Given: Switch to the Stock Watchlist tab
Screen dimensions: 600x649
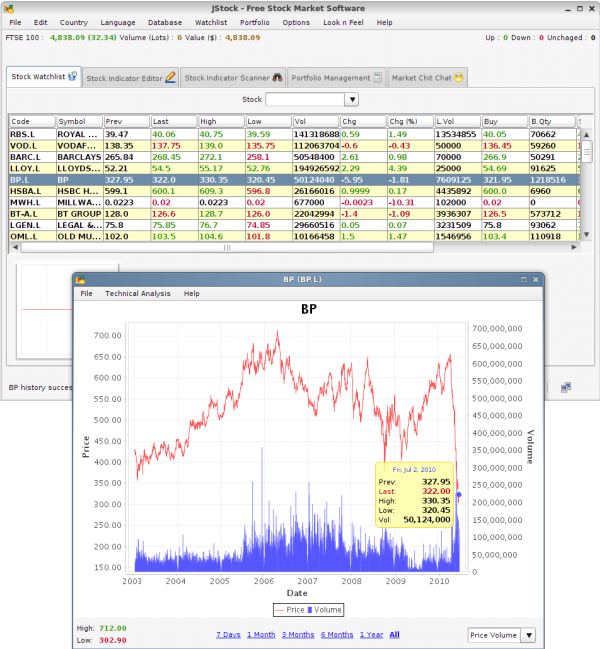Looking at the screenshot, I should (x=44, y=77).
